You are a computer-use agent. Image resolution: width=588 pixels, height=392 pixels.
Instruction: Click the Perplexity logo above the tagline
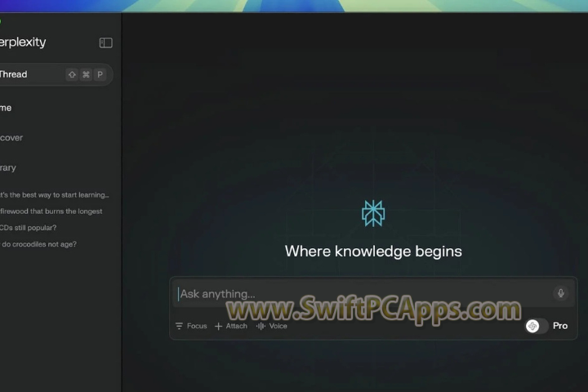click(373, 213)
